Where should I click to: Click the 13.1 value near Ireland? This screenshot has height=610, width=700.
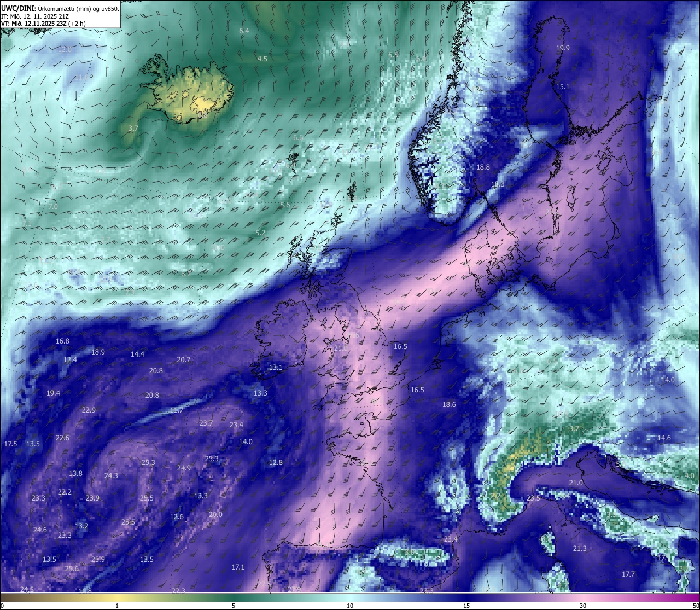click(275, 368)
